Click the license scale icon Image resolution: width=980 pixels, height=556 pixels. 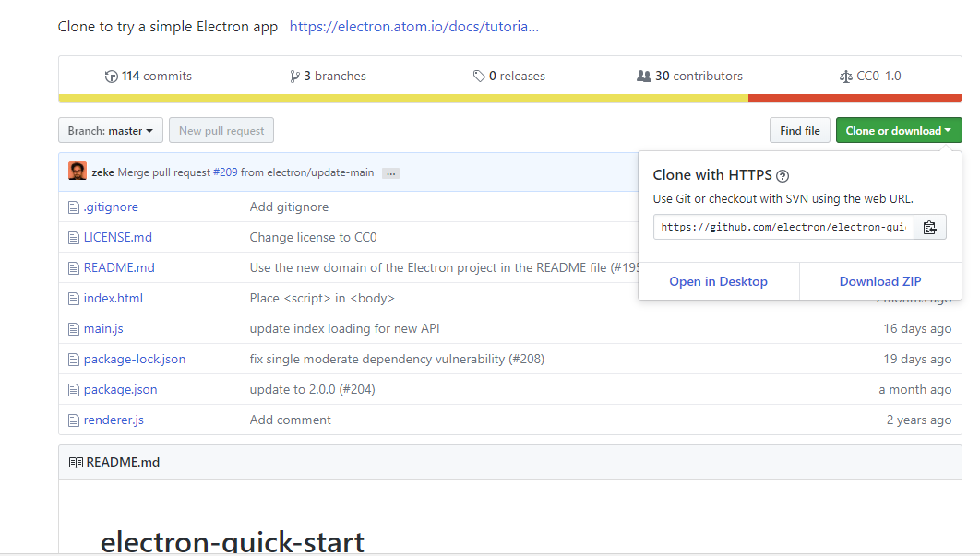point(845,77)
